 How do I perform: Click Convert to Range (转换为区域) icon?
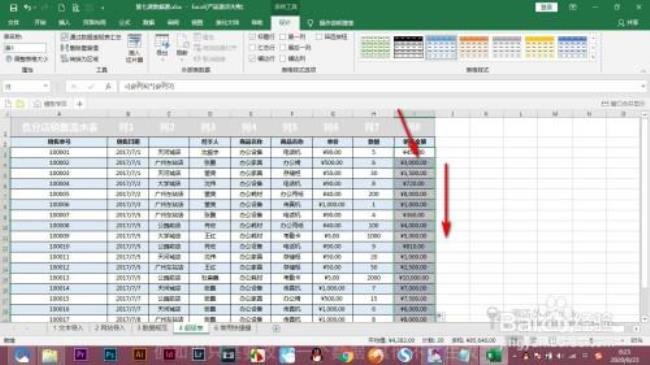(64, 58)
